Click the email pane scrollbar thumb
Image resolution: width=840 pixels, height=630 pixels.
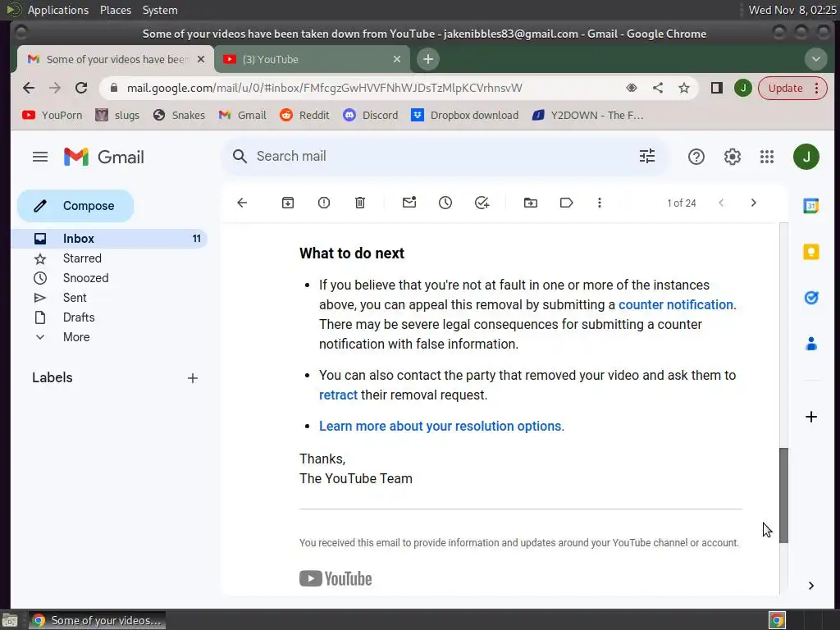pyautogui.click(x=783, y=495)
